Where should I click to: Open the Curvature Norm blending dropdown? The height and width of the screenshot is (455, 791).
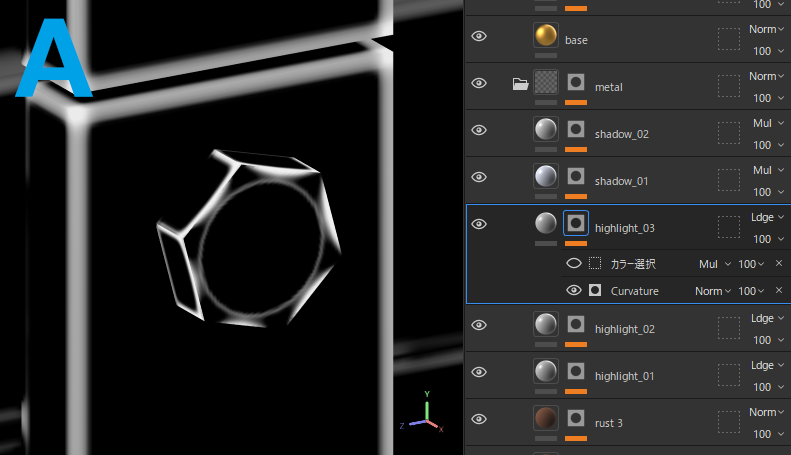714,291
